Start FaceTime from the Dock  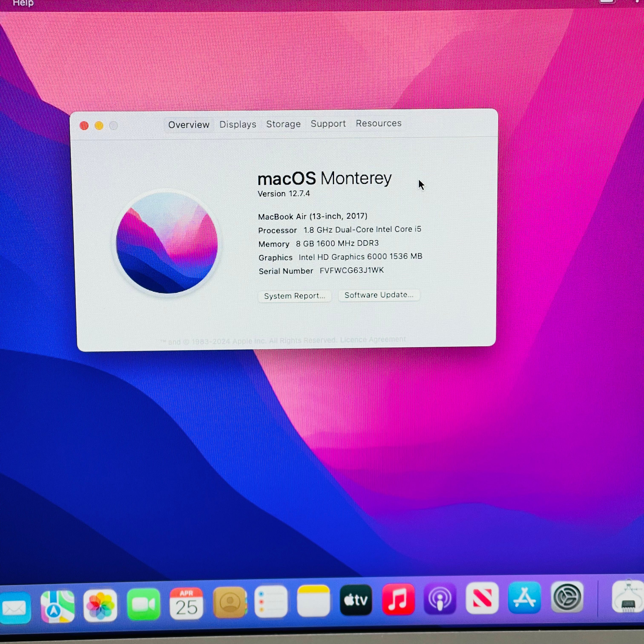143,604
